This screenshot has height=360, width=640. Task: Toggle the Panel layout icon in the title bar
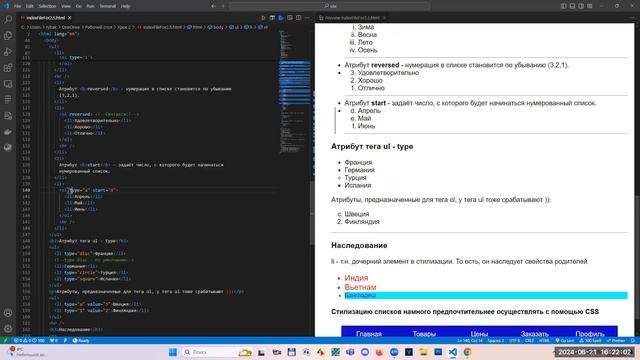(x=572, y=6)
